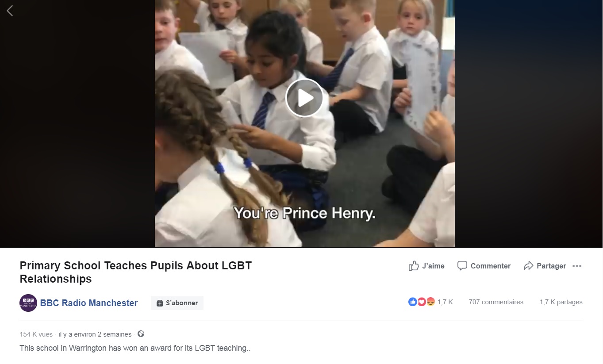Viewport: 603px width, 364px height.
Task: Click the J'aime thumbs-up icon
Action: [414, 266]
